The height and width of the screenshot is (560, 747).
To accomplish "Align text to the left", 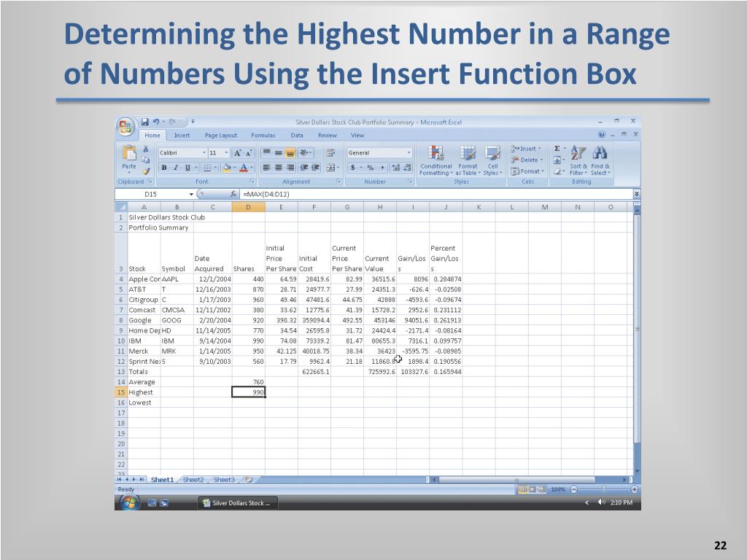I will pyautogui.click(x=267, y=168).
